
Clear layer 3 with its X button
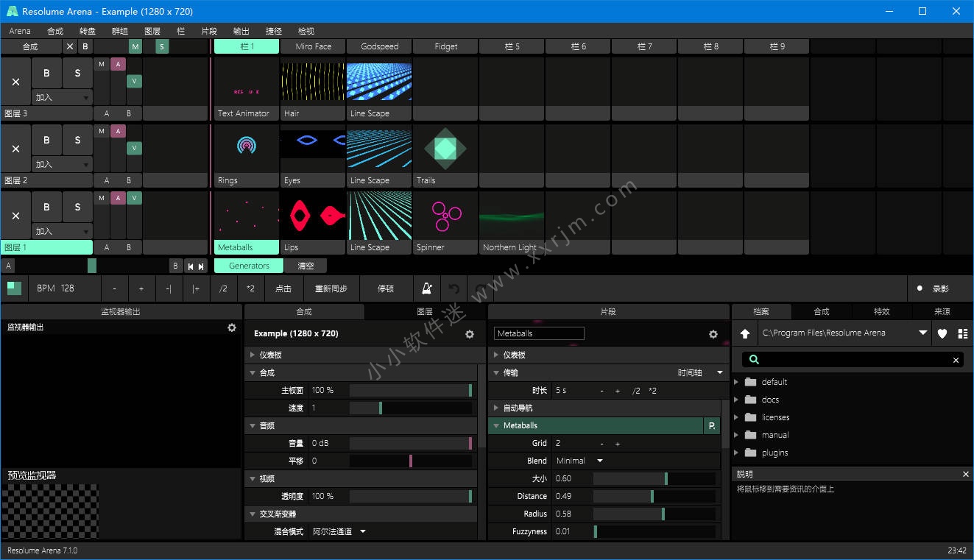point(15,82)
